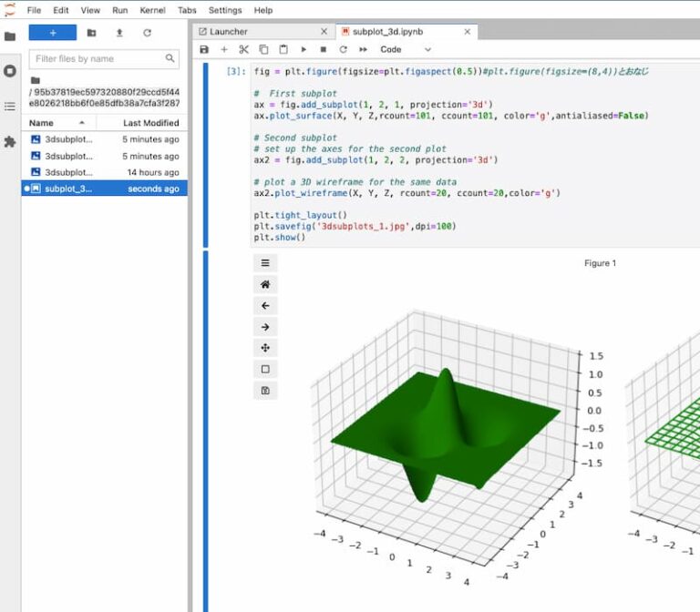The height and width of the screenshot is (612, 700).
Task: Click the Filter files by name field
Action: point(98,58)
